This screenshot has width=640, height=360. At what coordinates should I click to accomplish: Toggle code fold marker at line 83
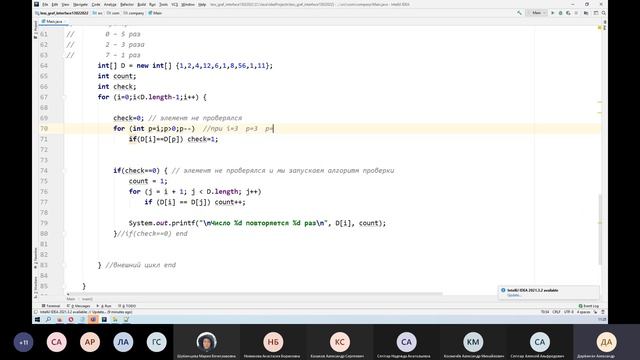(x=64, y=265)
